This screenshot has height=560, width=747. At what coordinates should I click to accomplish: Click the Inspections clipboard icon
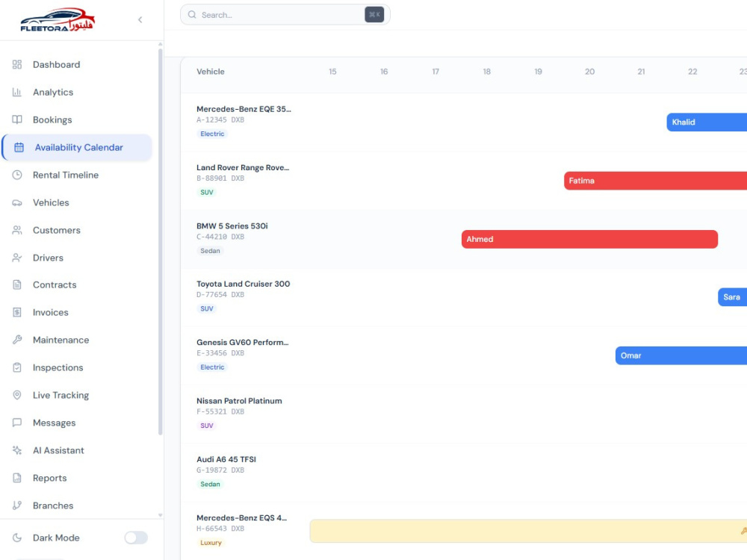[x=17, y=367]
